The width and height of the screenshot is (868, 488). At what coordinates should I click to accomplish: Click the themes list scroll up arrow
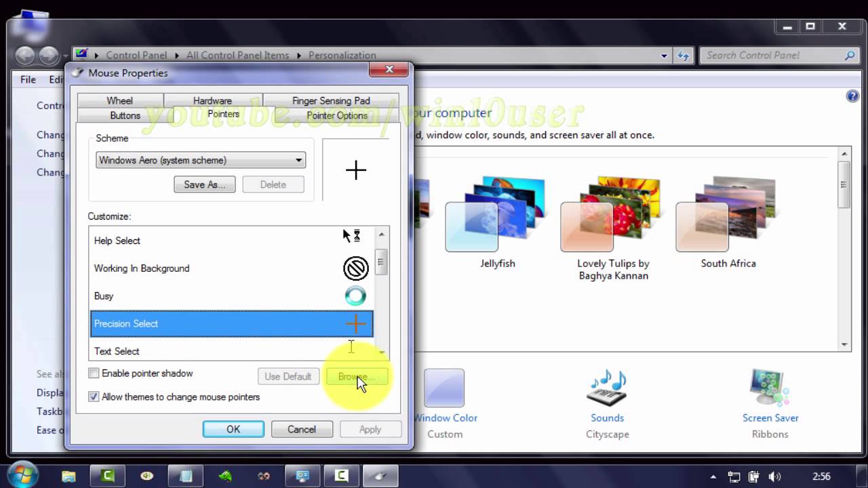coord(844,153)
